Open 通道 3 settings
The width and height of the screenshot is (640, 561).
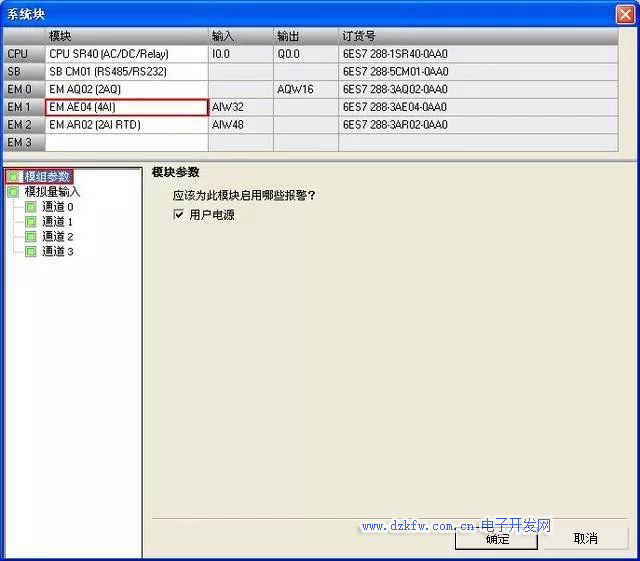pyautogui.click(x=57, y=252)
